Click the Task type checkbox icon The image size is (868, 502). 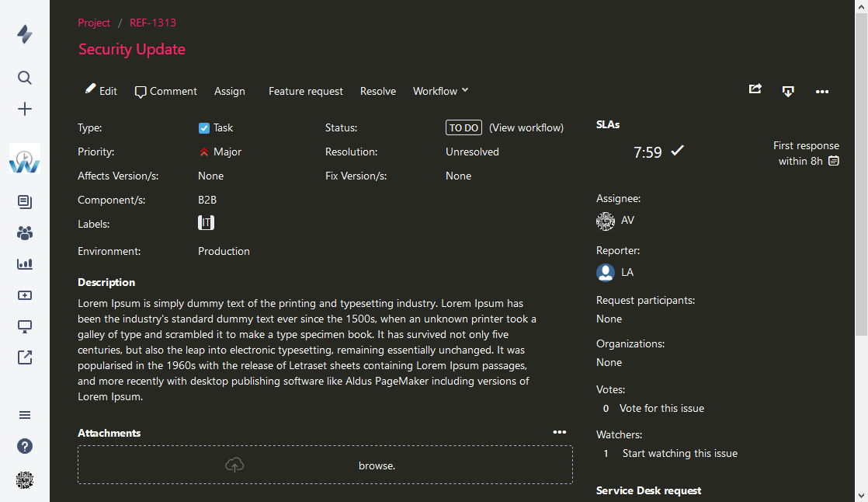click(203, 128)
